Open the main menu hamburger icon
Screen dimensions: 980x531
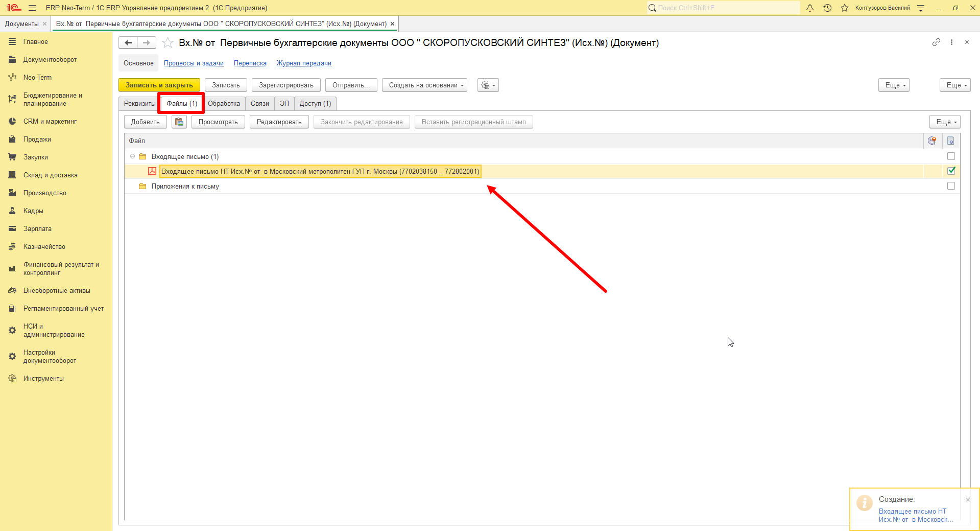tap(32, 8)
